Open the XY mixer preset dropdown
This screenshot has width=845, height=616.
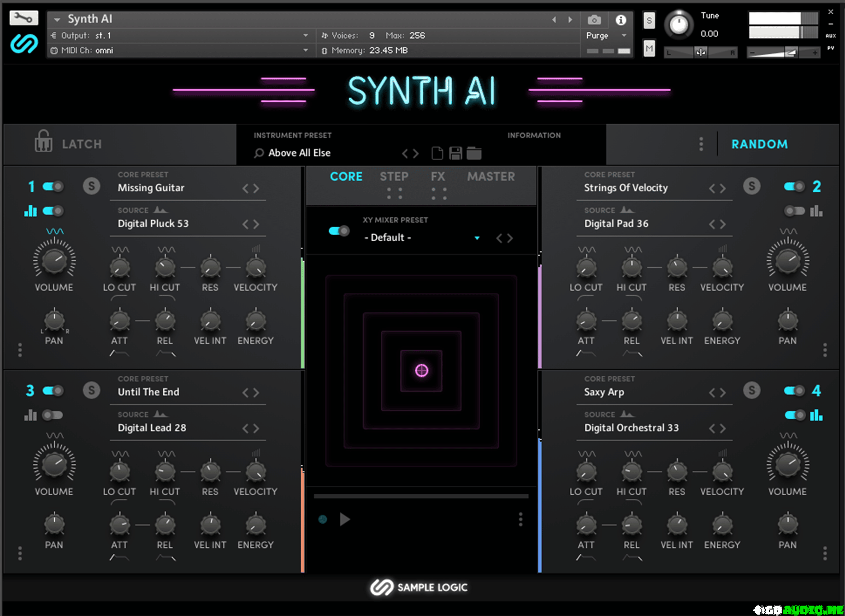click(477, 238)
